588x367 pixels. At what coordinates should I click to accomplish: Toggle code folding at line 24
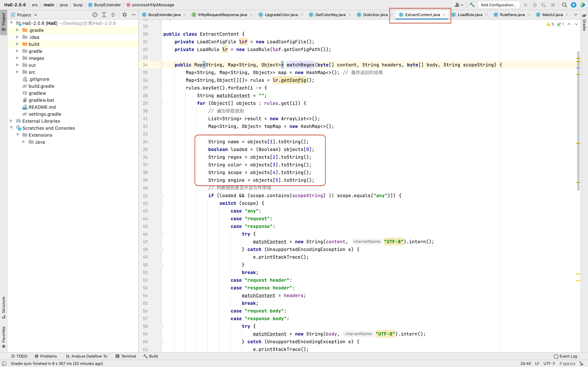point(161,65)
